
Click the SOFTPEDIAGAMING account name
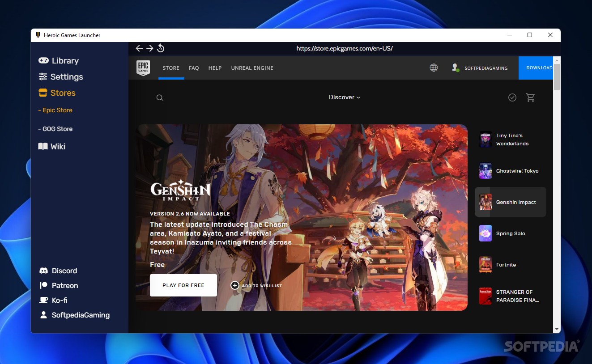486,68
